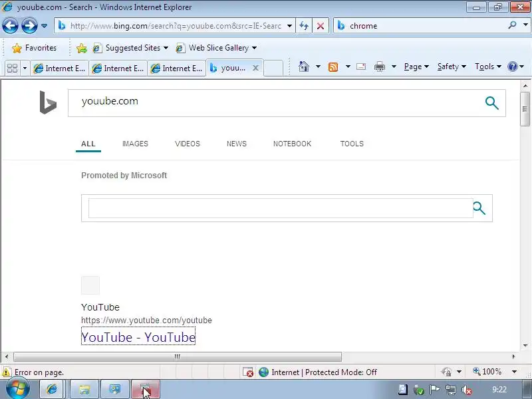This screenshot has height=399, width=532.
Task: Open the 100% zoom level button
Action: coord(487,372)
